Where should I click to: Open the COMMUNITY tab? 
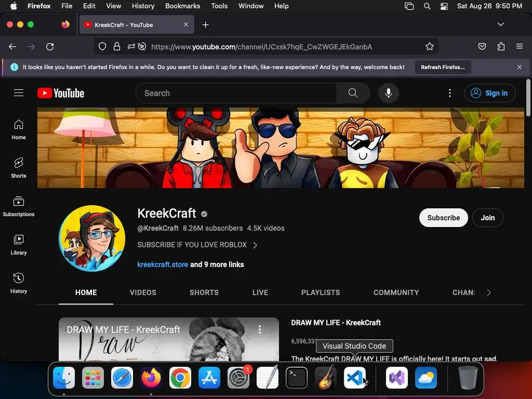click(x=396, y=292)
